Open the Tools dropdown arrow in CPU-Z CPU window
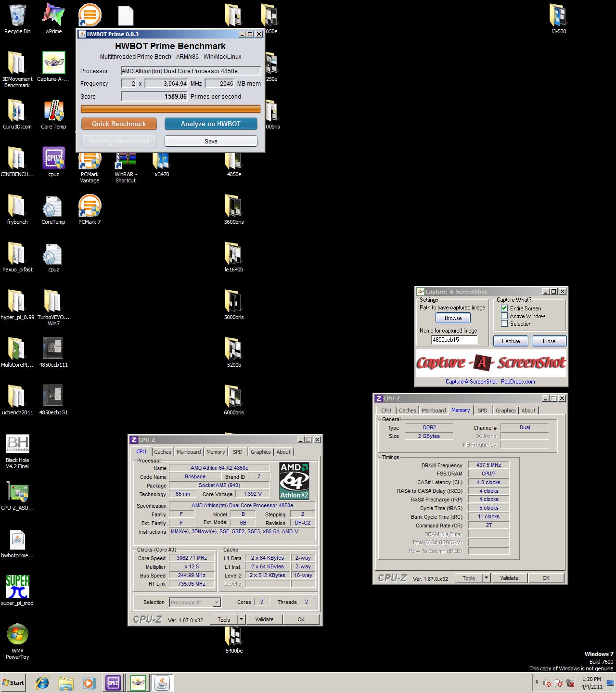 click(x=242, y=619)
